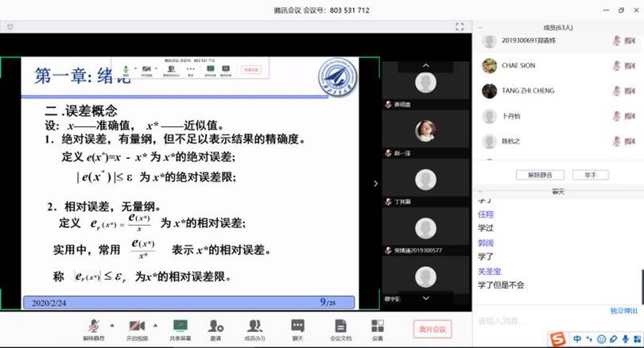This screenshot has height=348, width=644.
Task: Open 会议文档 meeting documents icon
Action: [x=340, y=326]
